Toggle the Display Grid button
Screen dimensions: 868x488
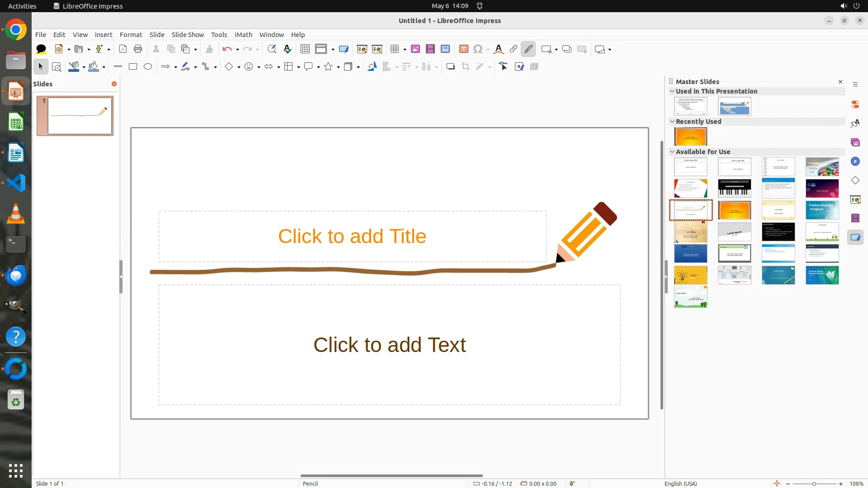click(305, 49)
